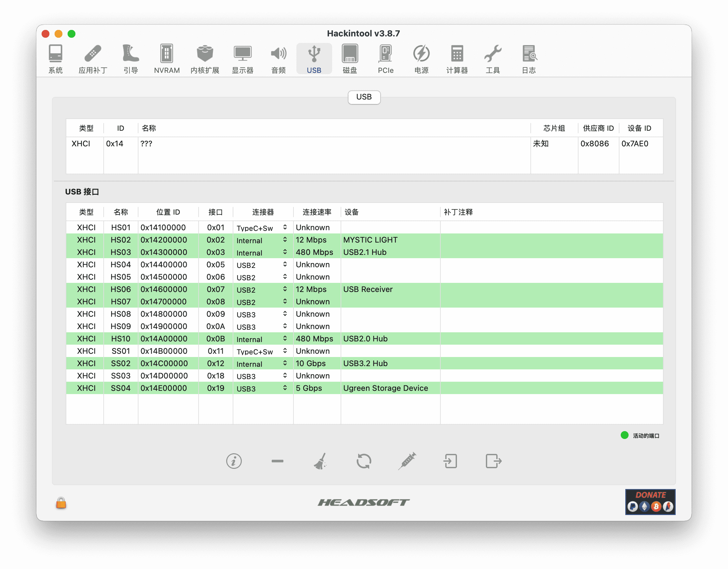Open the 电源 power section

[421, 59]
